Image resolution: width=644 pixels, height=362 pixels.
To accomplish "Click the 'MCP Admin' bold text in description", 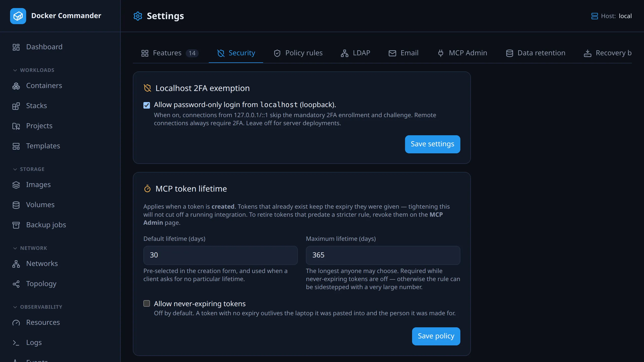I will pos(293,218).
